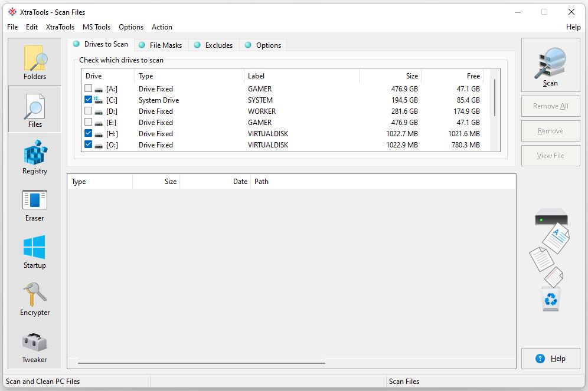Start scanning with the Scan button
Image resolution: width=588 pixels, height=391 pixels.
(550, 65)
